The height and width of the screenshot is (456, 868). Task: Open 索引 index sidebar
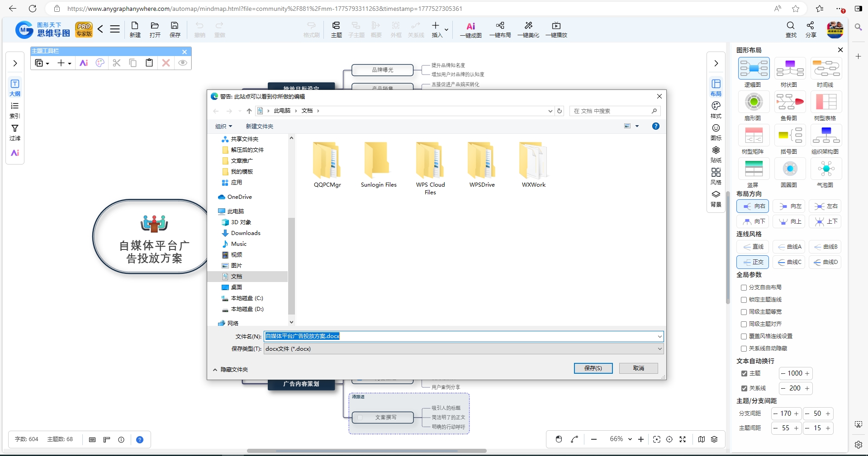pyautogui.click(x=15, y=110)
